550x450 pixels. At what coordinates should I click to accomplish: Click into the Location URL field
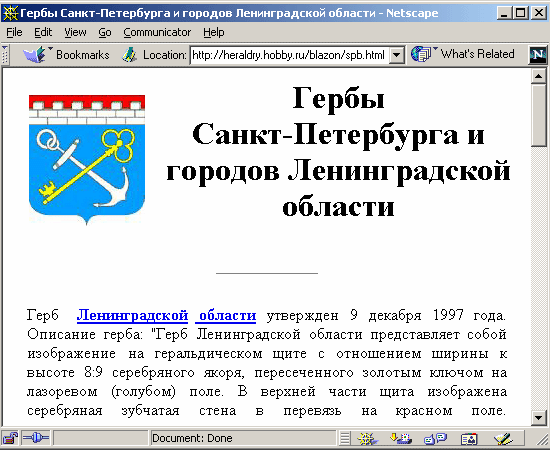(x=290, y=55)
